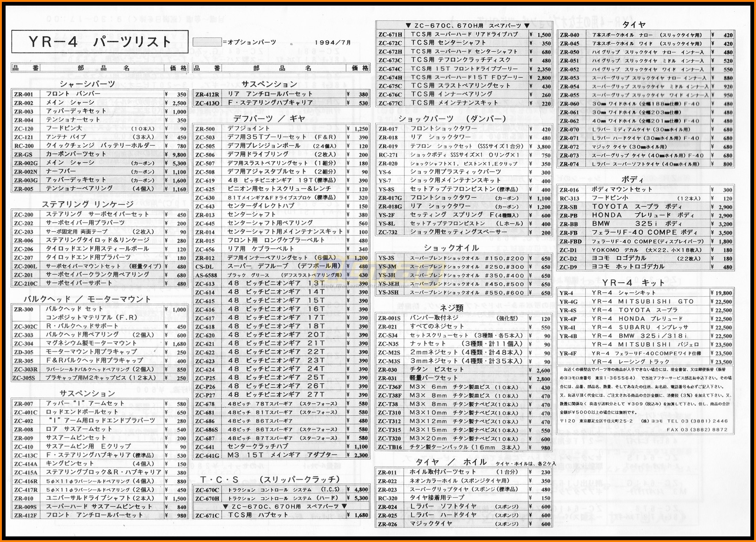This screenshot has width=756, height=542.
Task: Click the "FAX 03 (3882) 8872" text
Action: click(698, 430)
